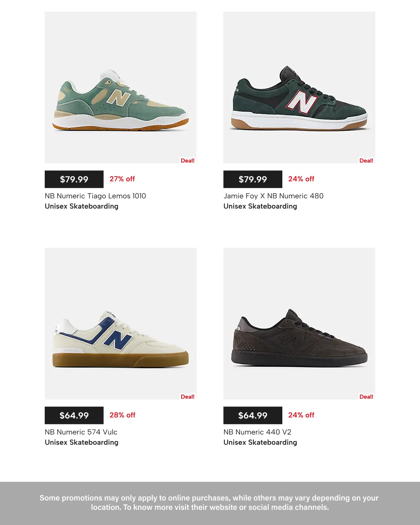Click the 27% off discount label
Screen dimensions: 420x525
point(122,179)
